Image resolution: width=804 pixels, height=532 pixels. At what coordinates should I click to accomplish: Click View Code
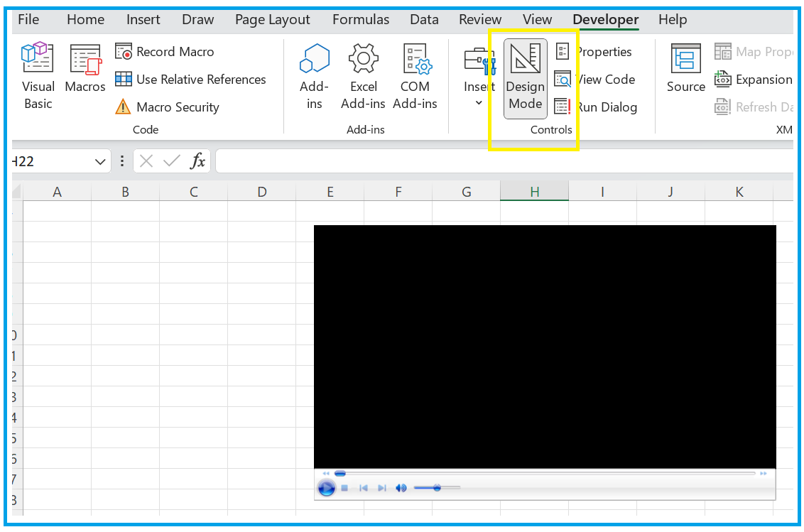[594, 80]
